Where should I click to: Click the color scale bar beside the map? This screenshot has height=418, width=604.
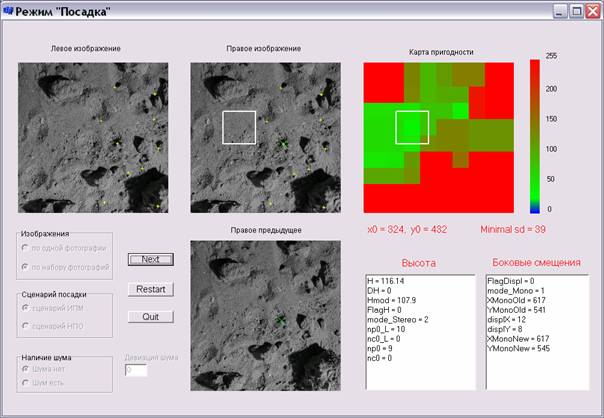click(x=534, y=136)
